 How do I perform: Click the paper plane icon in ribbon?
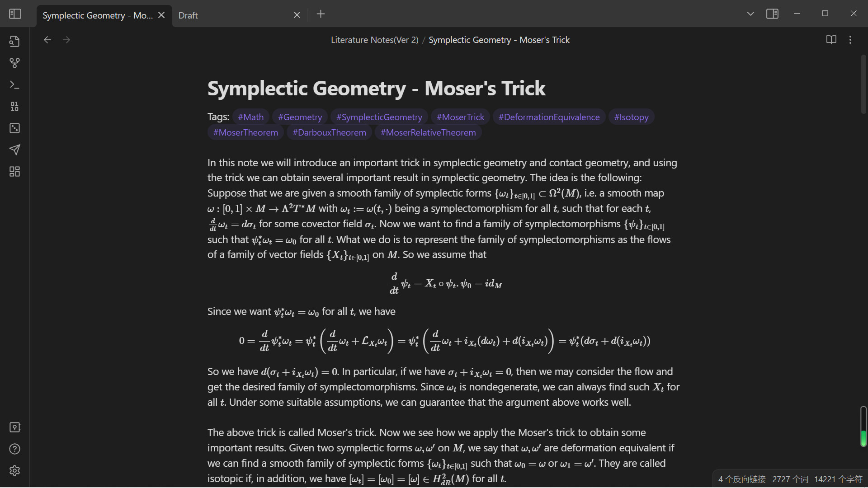tap(14, 150)
